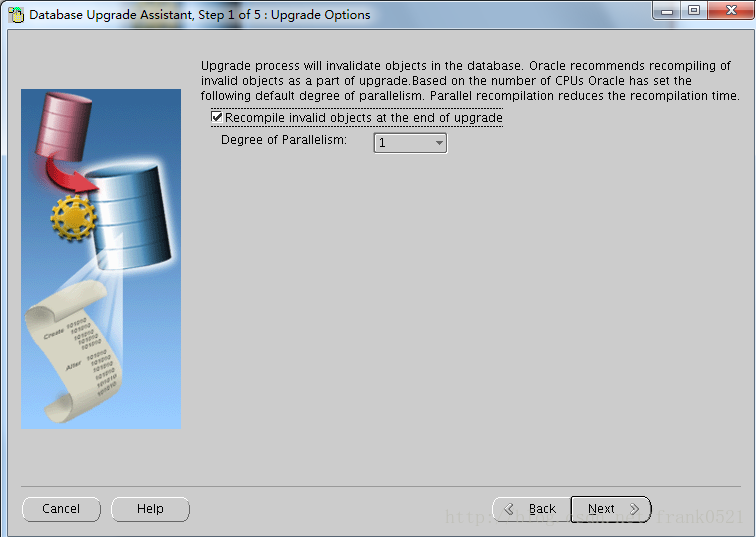Maximize the Upgrade Assistant window
The image size is (756, 537).
(694, 11)
